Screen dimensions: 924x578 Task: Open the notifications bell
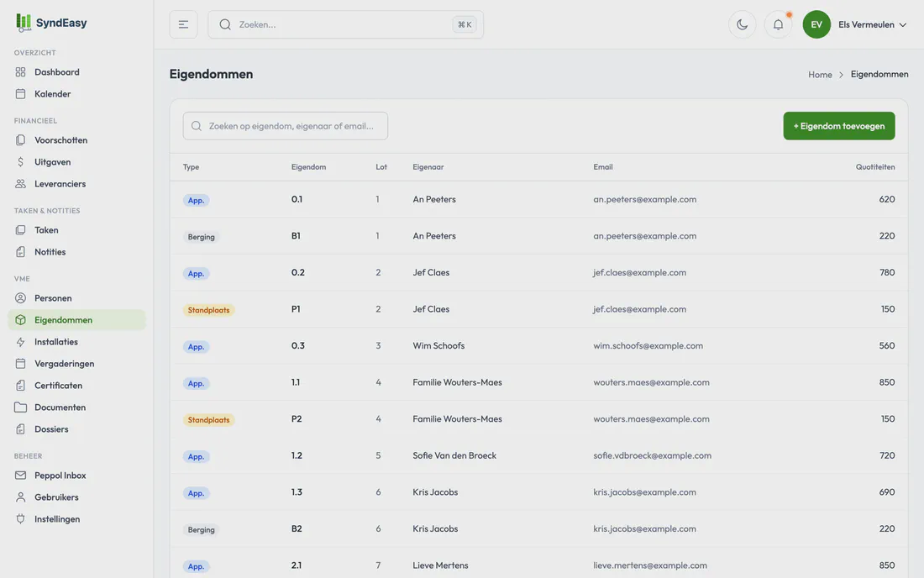[x=778, y=24]
